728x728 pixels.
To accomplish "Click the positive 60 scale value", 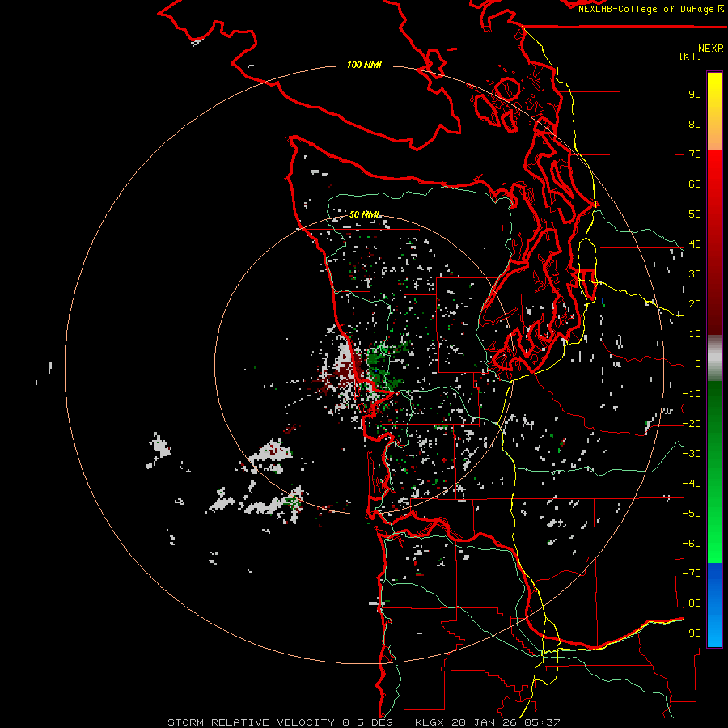I will click(695, 184).
